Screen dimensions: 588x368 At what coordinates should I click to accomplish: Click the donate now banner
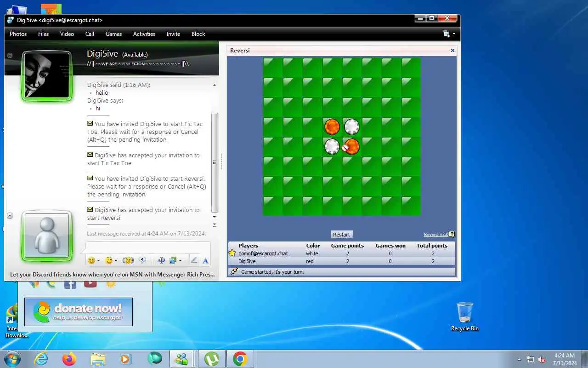coord(79,312)
